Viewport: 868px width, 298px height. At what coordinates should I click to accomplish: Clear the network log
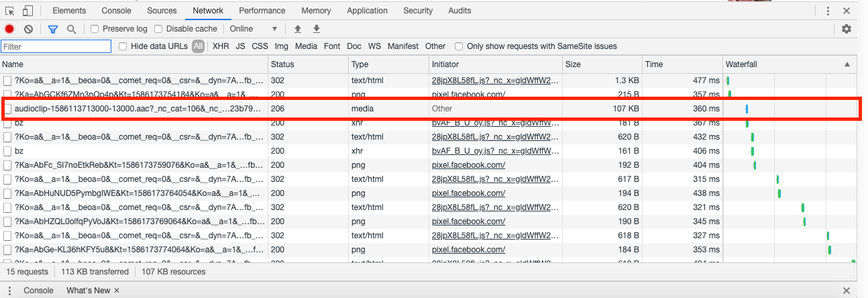click(x=28, y=29)
